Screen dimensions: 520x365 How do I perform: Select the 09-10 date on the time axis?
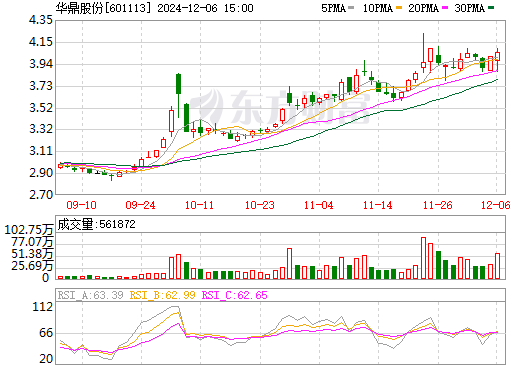click(x=81, y=205)
